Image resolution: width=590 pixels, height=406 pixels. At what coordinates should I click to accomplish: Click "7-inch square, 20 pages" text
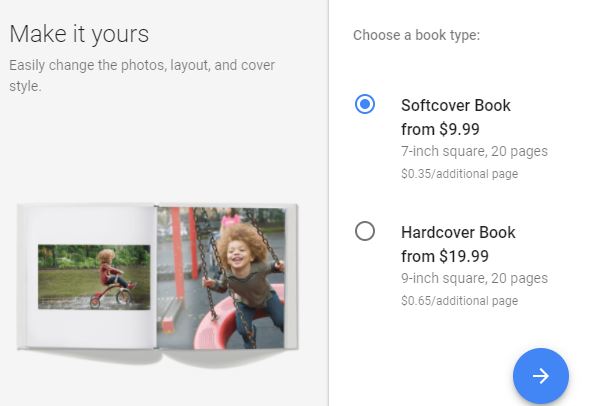tap(474, 151)
